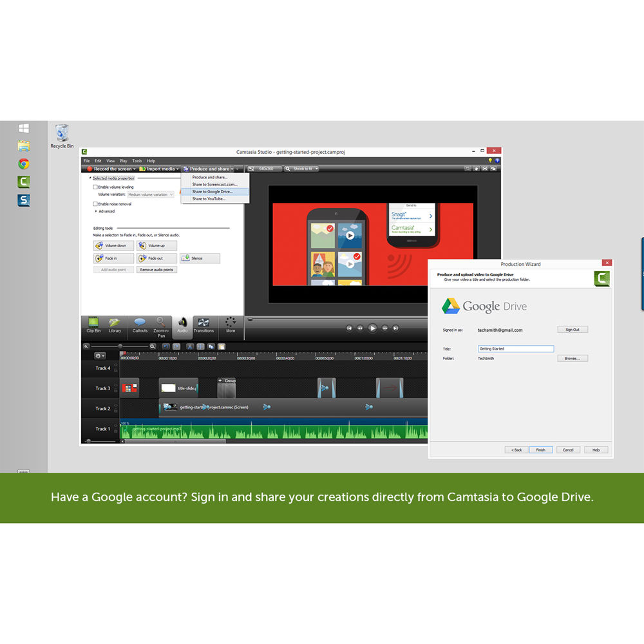Open the Import media dropdown arrow
This screenshot has height=644, width=644.
point(178,169)
